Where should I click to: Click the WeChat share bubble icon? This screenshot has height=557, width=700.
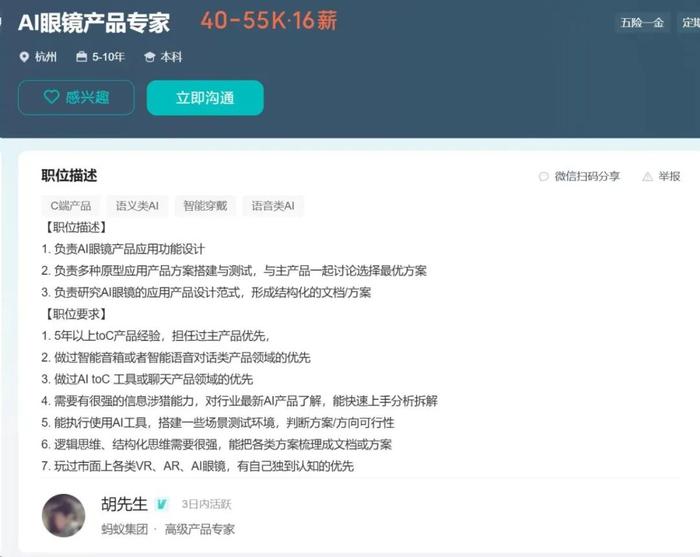pyautogui.click(x=543, y=176)
